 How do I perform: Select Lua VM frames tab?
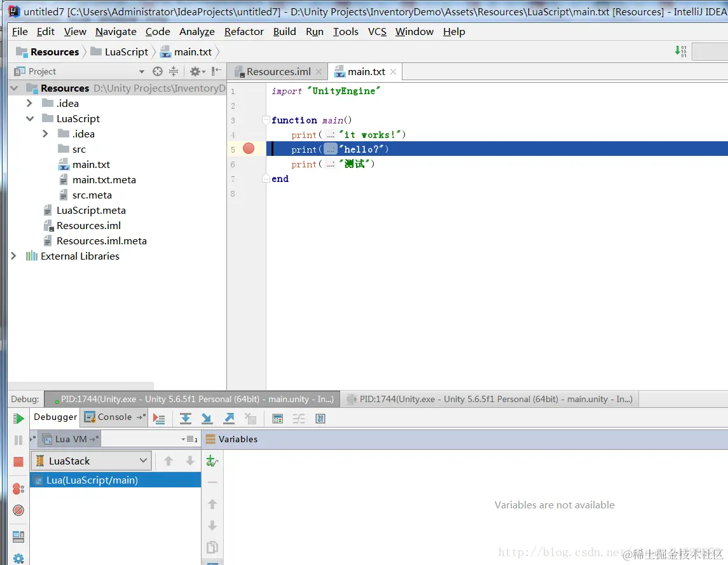pos(70,439)
